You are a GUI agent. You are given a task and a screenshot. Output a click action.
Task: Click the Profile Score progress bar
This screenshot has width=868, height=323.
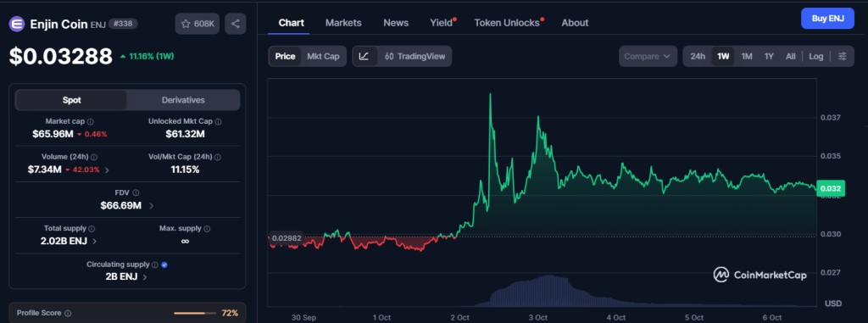196,313
